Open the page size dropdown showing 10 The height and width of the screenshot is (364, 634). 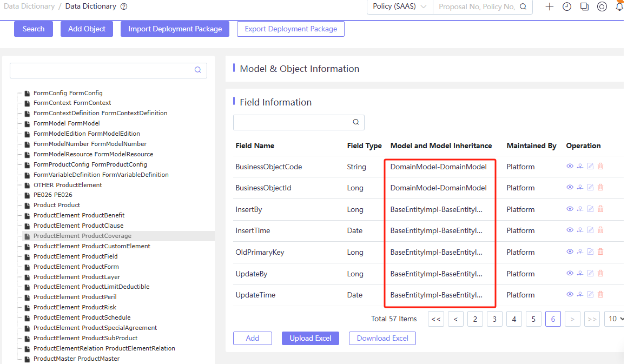pyautogui.click(x=616, y=319)
